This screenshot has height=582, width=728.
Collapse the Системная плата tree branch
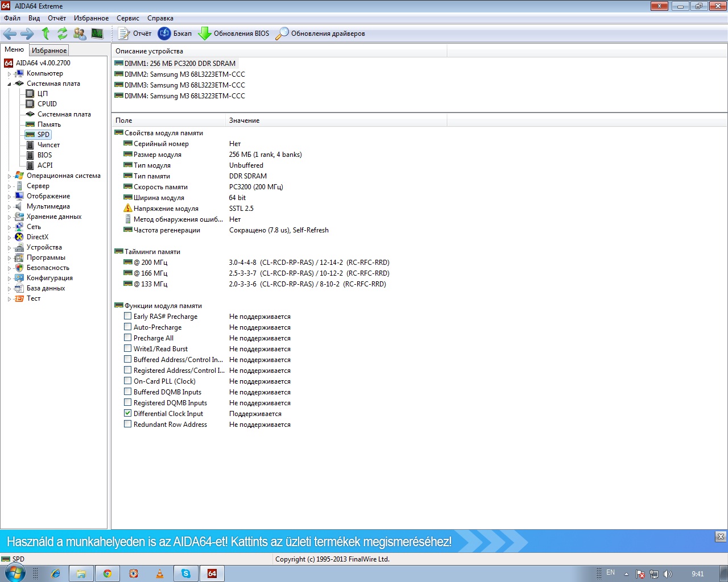(x=9, y=84)
